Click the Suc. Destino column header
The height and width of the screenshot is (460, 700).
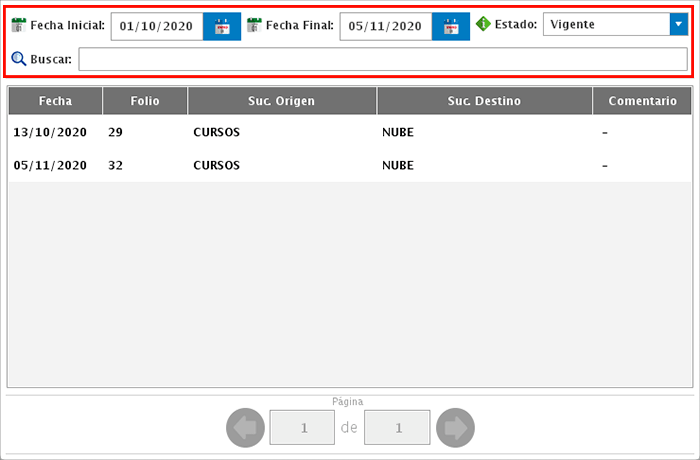coord(484,101)
